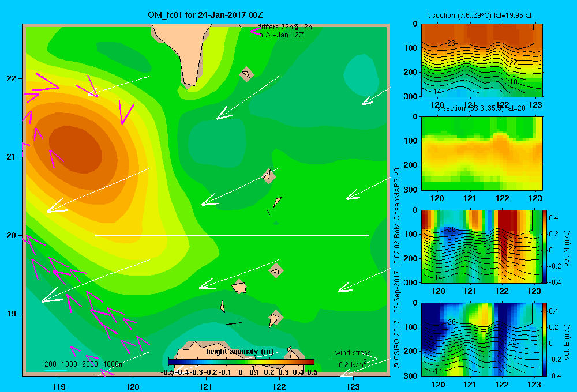Click the height anomaly color bar
This screenshot has height=392, width=577.
coord(241,361)
